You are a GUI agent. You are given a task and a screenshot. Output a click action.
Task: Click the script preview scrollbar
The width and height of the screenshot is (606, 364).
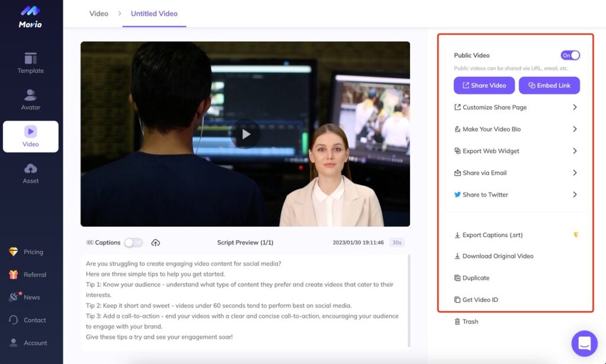(409, 301)
